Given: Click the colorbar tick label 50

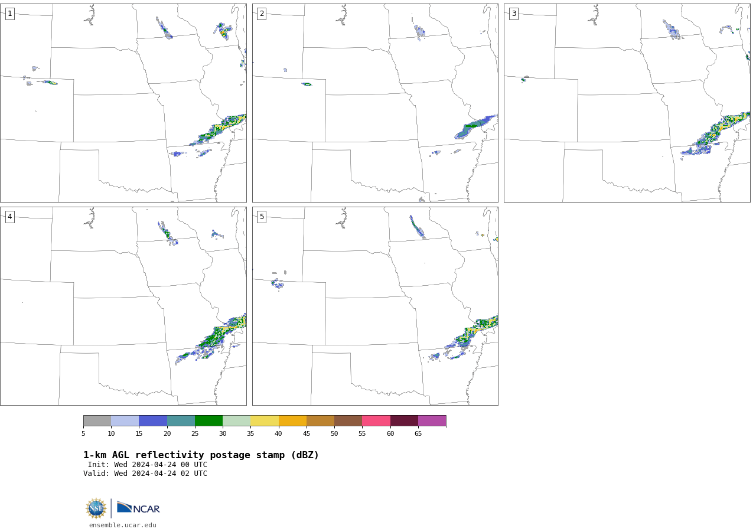Looking at the screenshot, I should pyautogui.click(x=334, y=434).
